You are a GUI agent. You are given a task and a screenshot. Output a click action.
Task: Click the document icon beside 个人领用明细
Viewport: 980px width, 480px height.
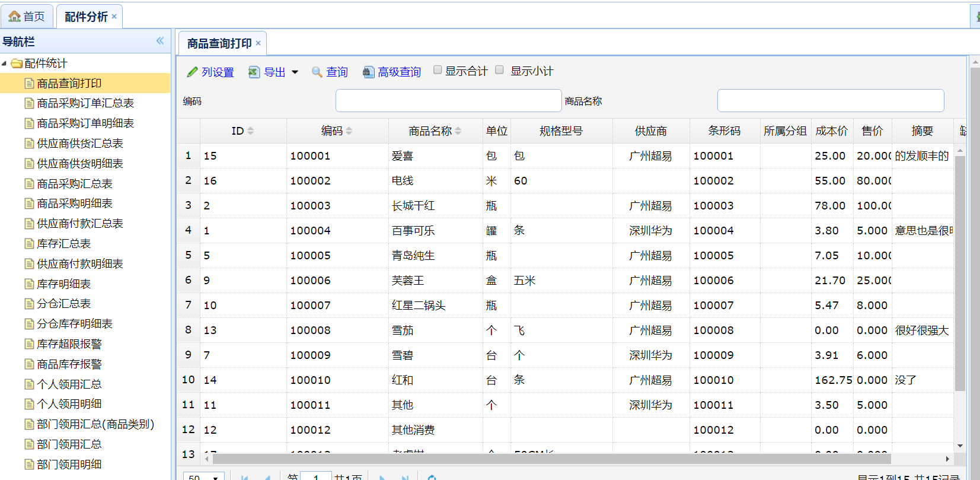click(x=29, y=404)
